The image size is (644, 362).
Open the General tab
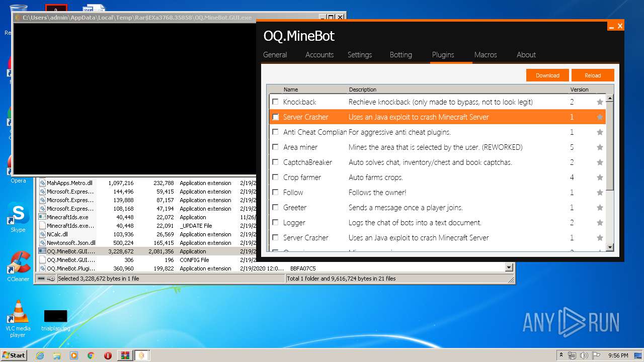coord(275,55)
